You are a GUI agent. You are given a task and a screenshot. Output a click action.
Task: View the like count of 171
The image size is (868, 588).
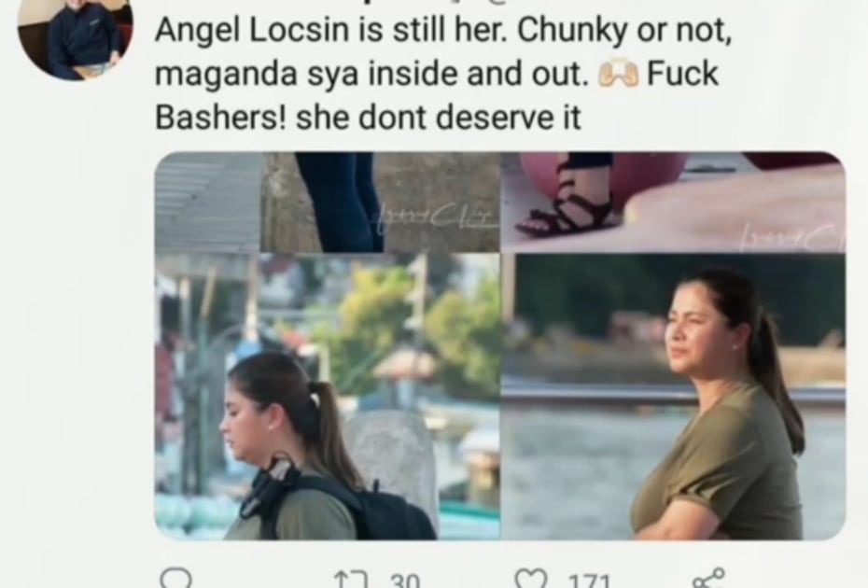tap(590, 581)
